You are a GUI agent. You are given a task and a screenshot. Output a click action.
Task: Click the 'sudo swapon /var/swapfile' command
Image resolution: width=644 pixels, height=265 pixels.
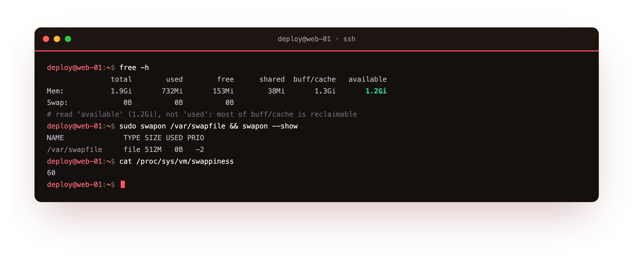click(x=172, y=126)
